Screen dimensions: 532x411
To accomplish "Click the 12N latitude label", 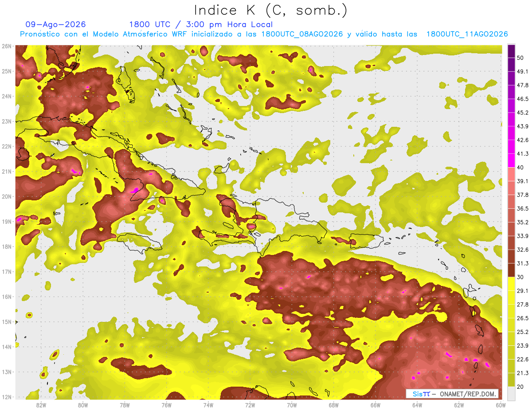I will (7, 397).
